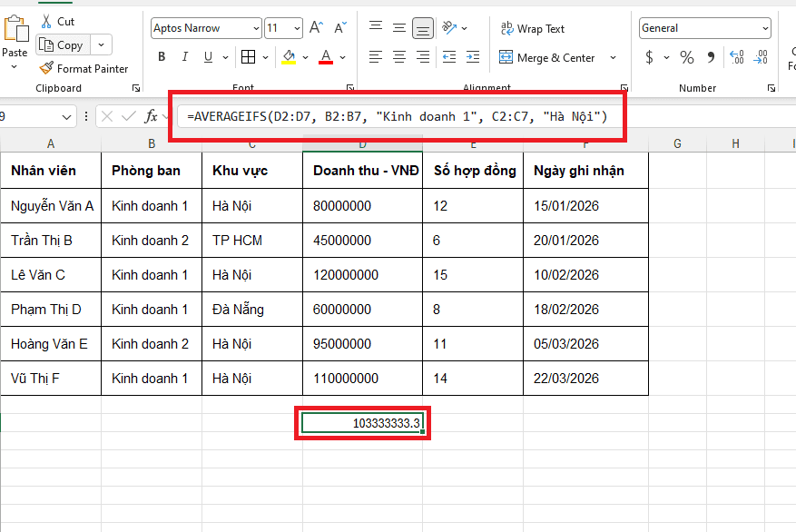Apply yellow Fill Color
Viewport: 796px width, 532px height.
(289, 57)
